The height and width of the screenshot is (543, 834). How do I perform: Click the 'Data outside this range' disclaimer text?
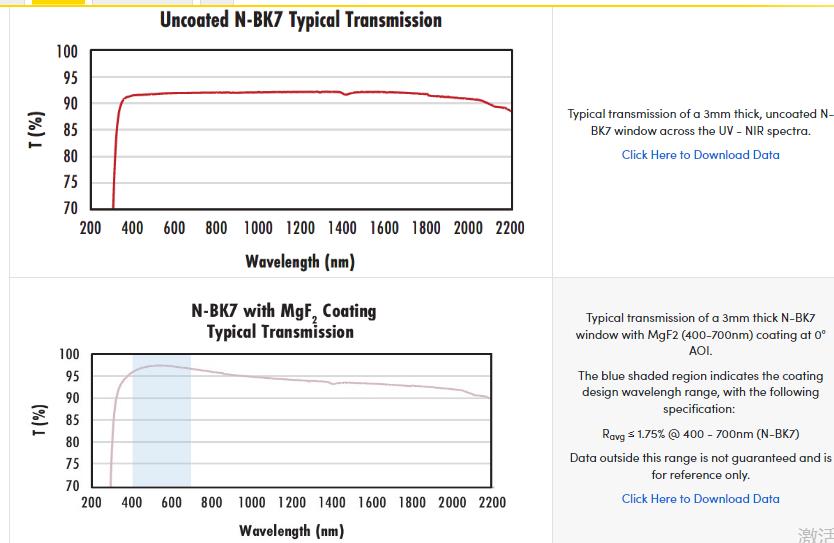[700, 466]
